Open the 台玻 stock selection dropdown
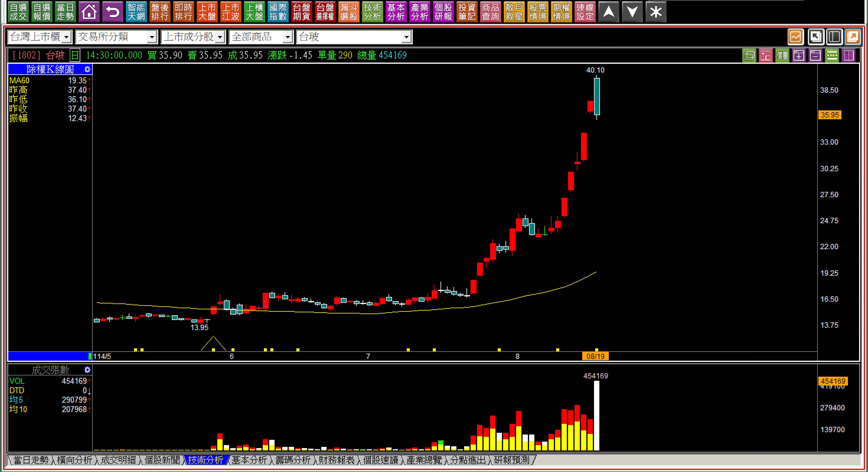Image resolution: width=868 pixels, height=472 pixels. [x=407, y=37]
